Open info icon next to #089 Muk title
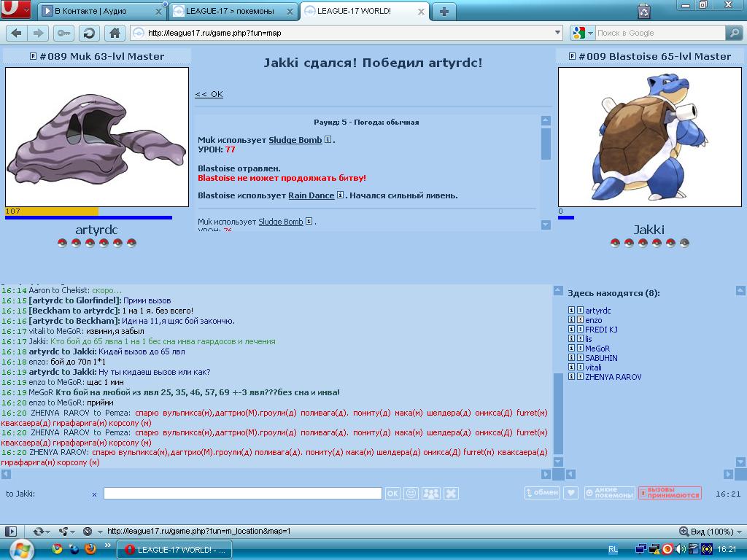Image resolution: width=747 pixels, height=560 pixels. click(x=33, y=56)
